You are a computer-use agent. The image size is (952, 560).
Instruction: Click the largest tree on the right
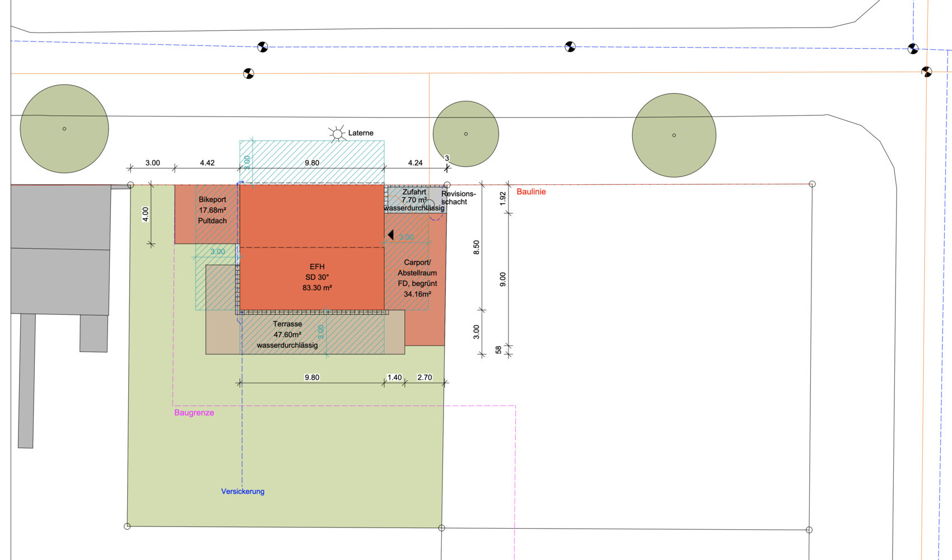point(674,135)
